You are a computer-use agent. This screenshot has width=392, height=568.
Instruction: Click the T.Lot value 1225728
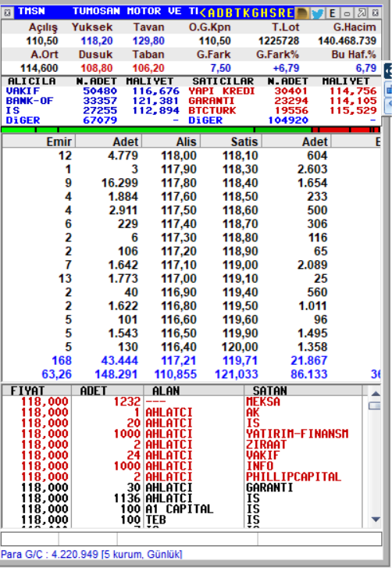pyautogui.click(x=279, y=41)
